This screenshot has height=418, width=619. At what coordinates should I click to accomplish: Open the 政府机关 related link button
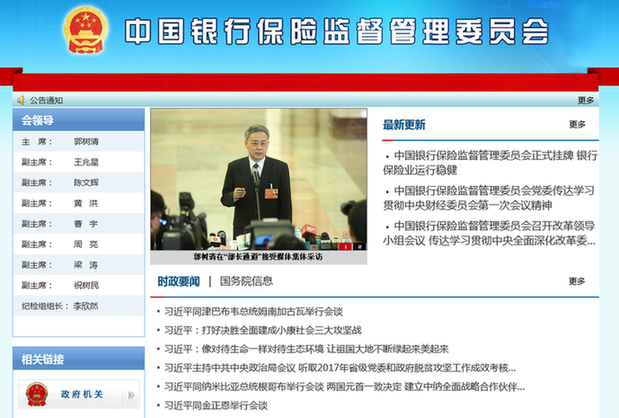coord(79,394)
